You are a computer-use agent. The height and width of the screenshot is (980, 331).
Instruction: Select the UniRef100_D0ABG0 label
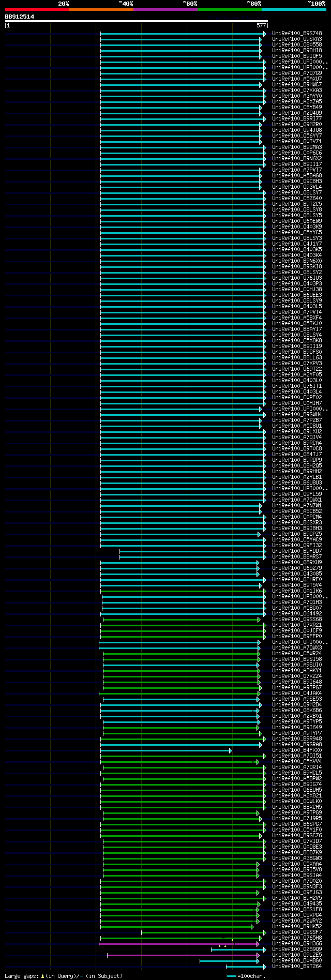pyautogui.click(x=297, y=961)
